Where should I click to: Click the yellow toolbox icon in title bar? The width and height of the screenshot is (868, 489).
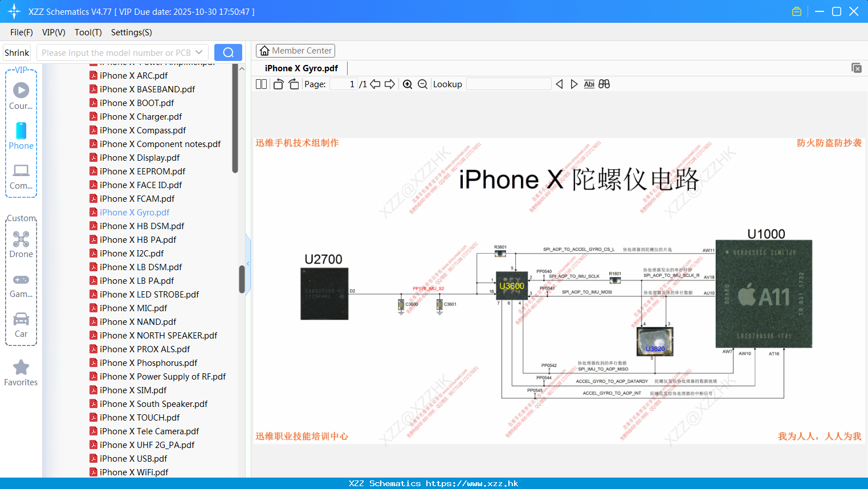[x=797, y=11]
